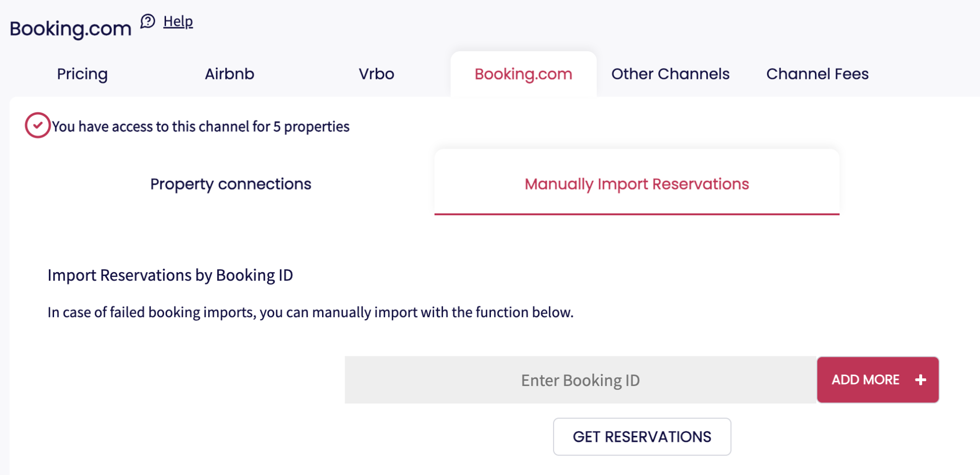Viewport: 980px width, 475px height.
Task: Open the Airbnb channel tab
Action: tap(229, 74)
